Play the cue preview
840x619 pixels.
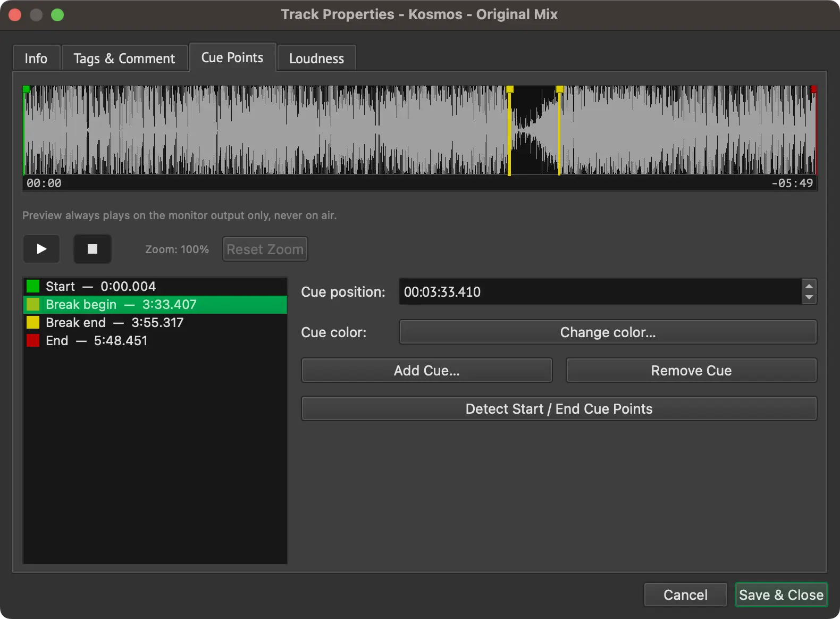41,249
